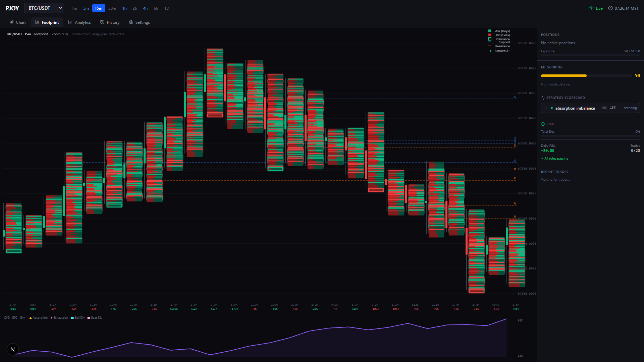Click the Daily P&L '+$0.00' value
This screenshot has height=362, width=644.
pyautogui.click(x=548, y=151)
